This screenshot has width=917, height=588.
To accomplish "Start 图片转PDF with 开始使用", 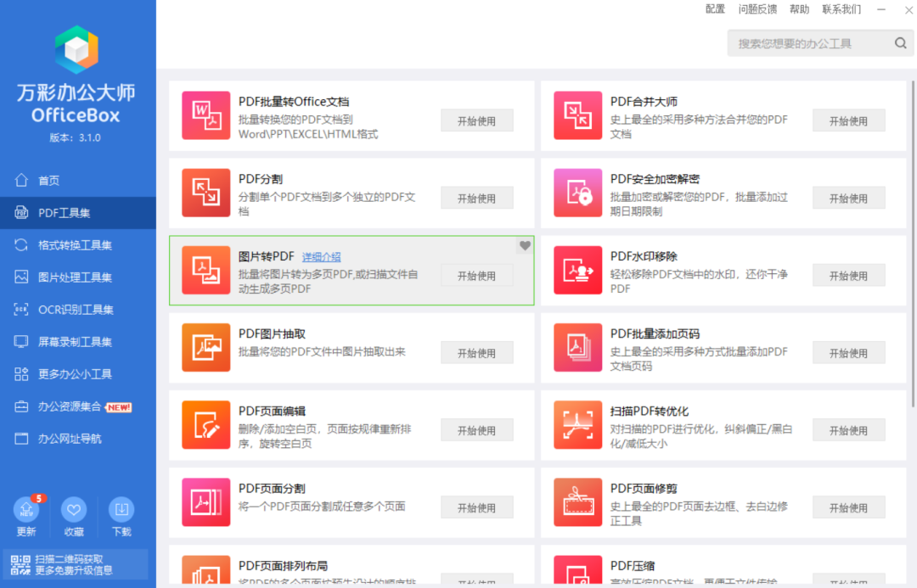I will 476,276.
